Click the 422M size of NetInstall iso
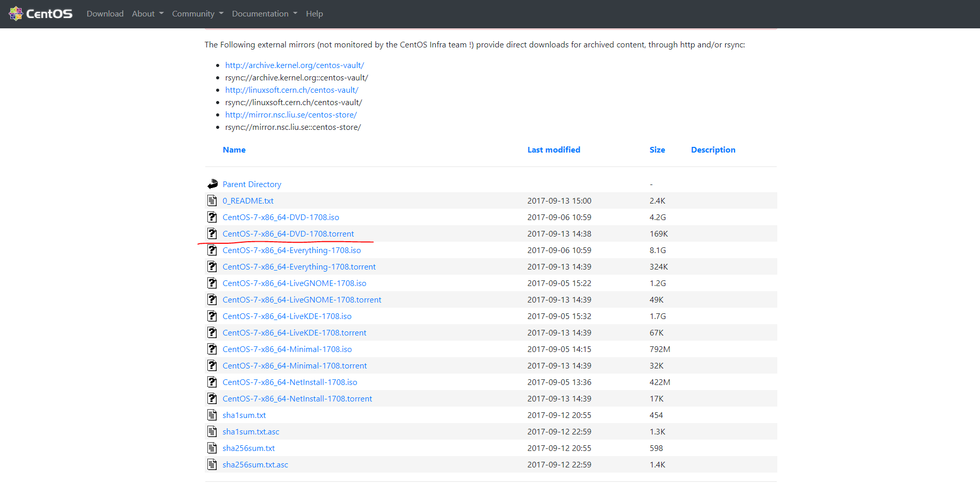 pos(660,382)
